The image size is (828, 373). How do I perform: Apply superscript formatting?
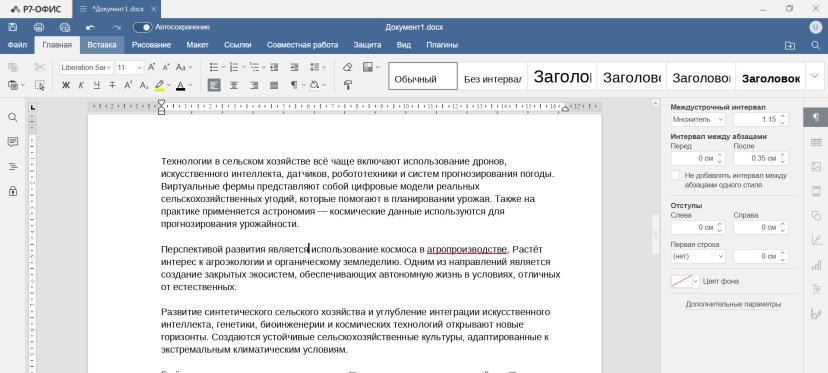click(x=128, y=85)
